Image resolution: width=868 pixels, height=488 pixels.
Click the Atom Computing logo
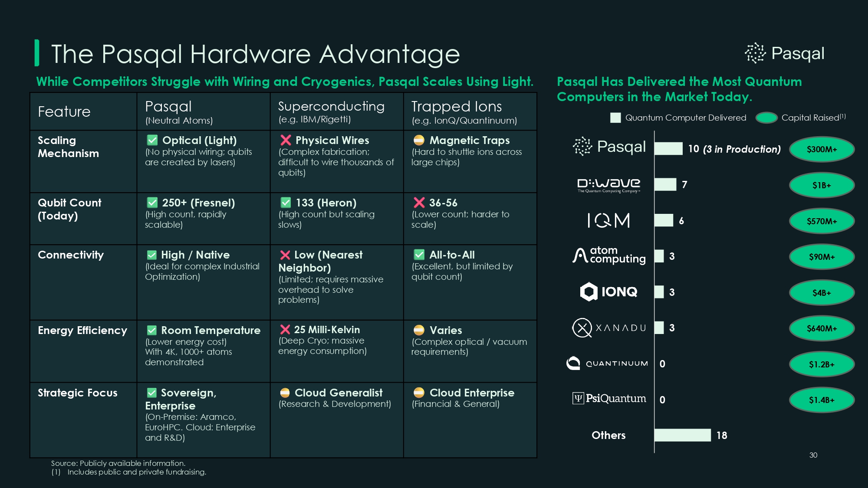click(x=608, y=255)
